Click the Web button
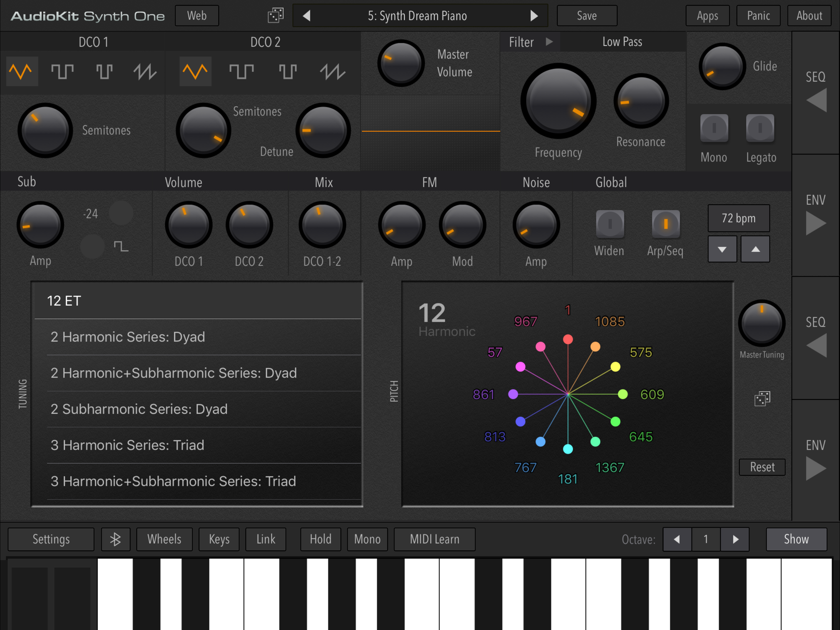This screenshot has width=840, height=630. click(197, 16)
